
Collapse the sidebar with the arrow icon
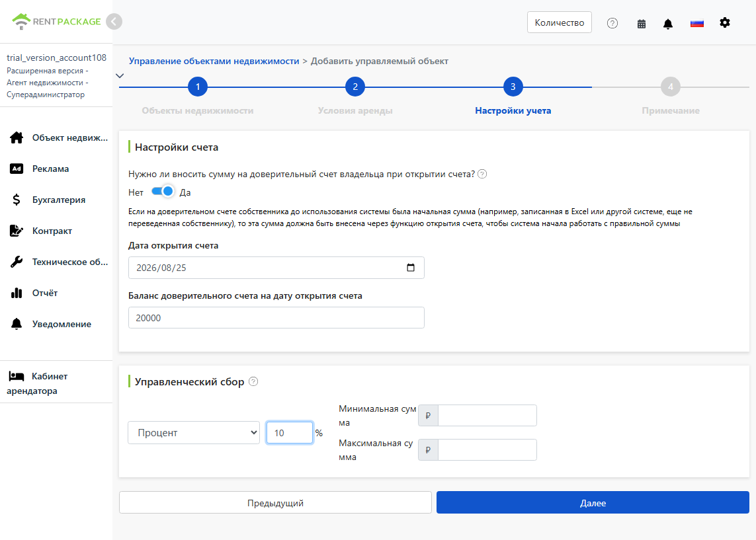(x=114, y=22)
